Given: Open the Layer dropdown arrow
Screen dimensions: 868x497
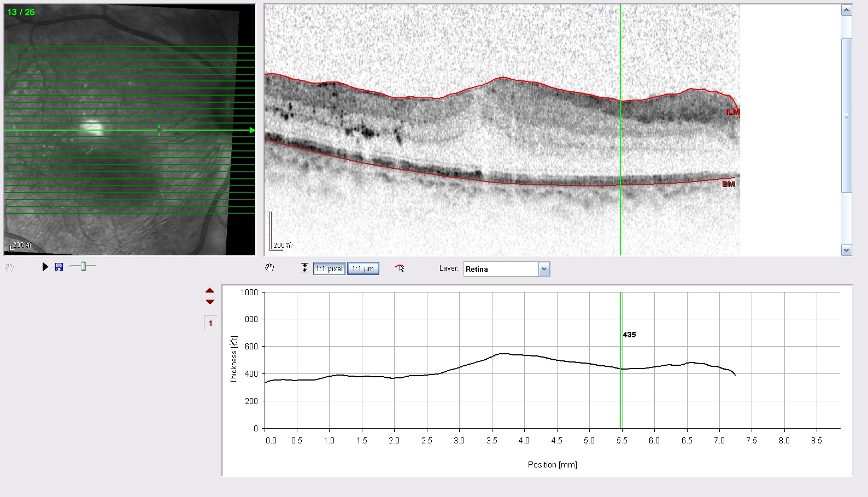Looking at the screenshot, I should (544, 269).
